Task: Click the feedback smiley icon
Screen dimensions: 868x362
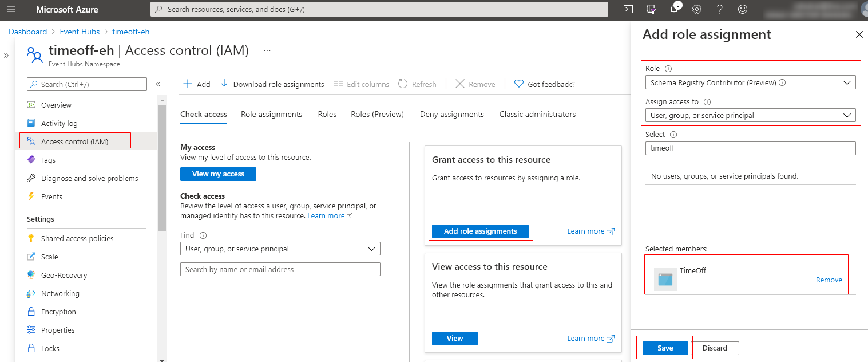Action: 743,9
